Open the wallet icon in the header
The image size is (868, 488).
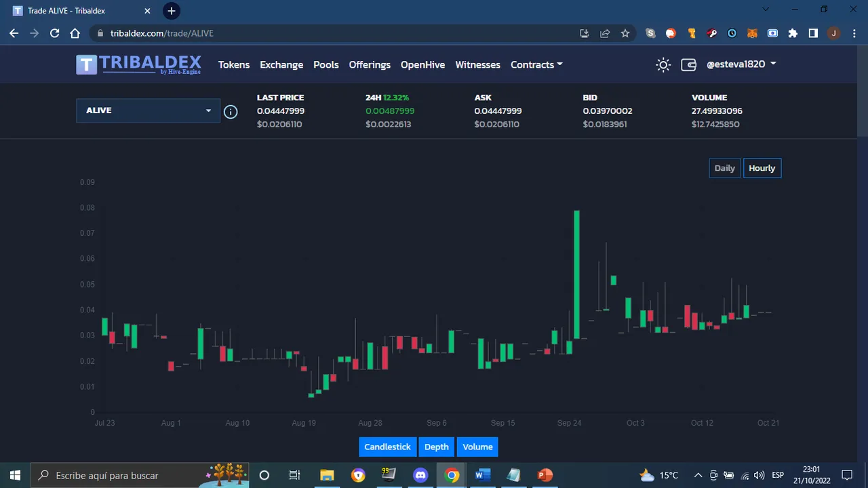click(688, 65)
